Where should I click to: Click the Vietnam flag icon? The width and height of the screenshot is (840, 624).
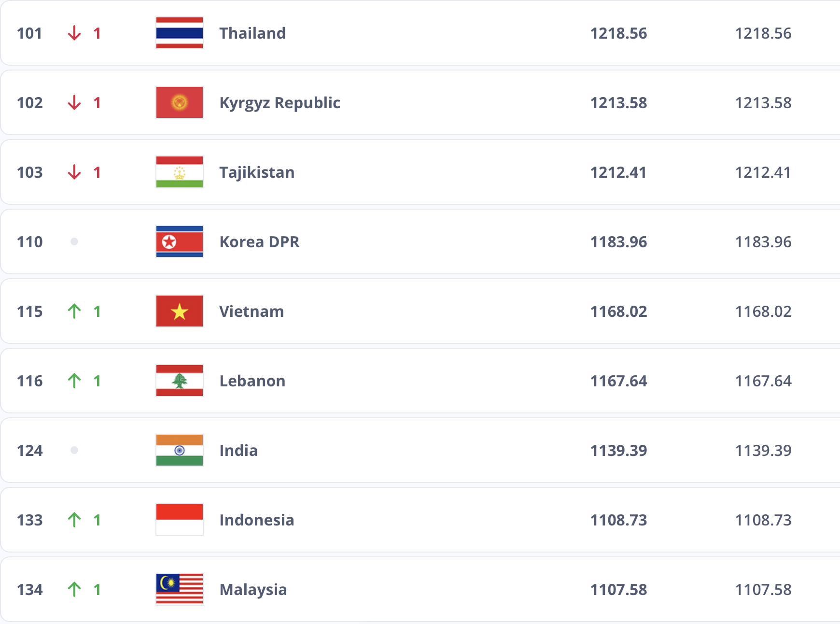179,311
